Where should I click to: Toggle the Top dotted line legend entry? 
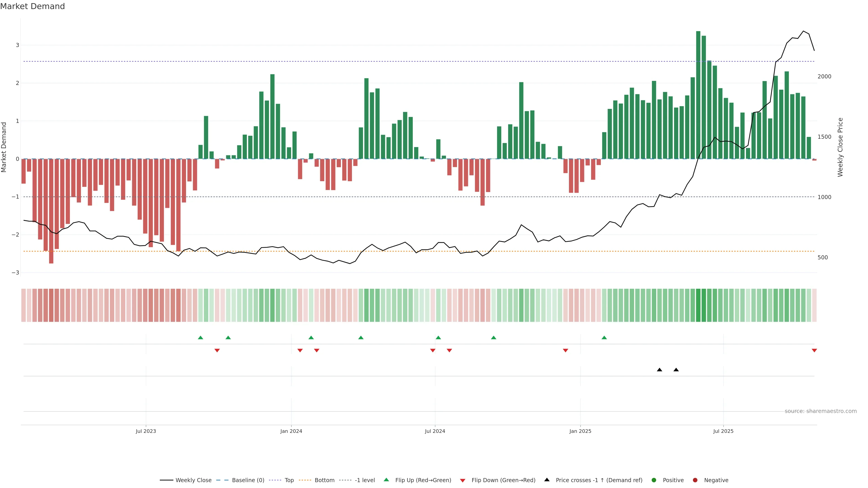(x=289, y=480)
